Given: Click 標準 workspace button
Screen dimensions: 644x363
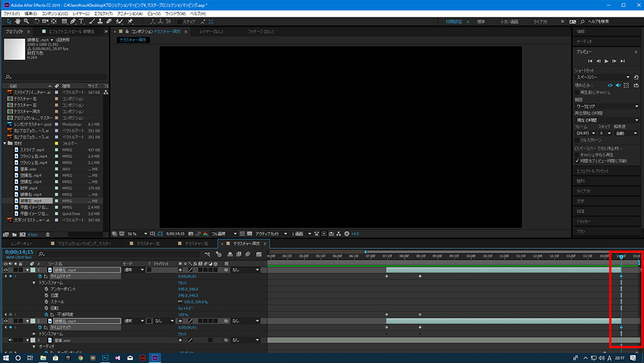Looking at the screenshot, I should point(480,21).
